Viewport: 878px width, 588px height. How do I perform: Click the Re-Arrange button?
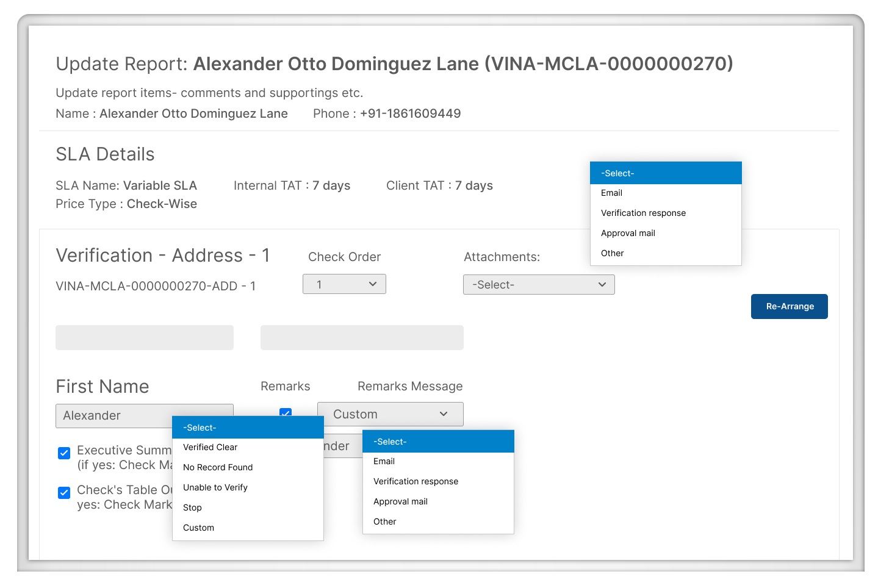789,306
